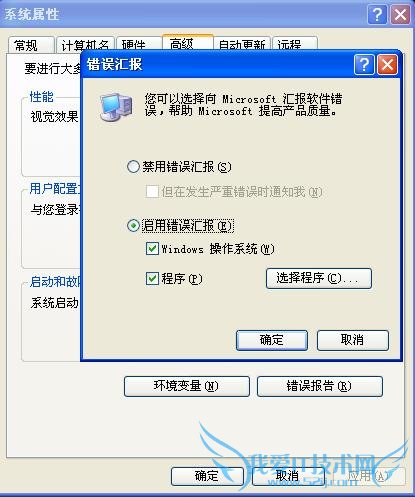The width and height of the screenshot is (415, 497).
Task: Check 但在发生严重错误时通知我 checkbox
Action: click(x=152, y=191)
